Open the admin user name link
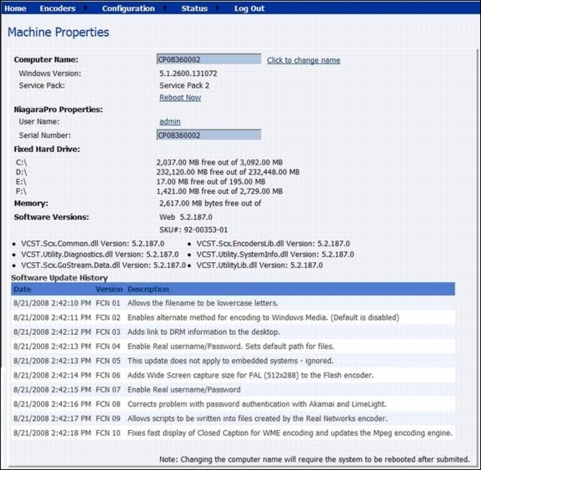This screenshot has height=479, width=576. click(170, 122)
